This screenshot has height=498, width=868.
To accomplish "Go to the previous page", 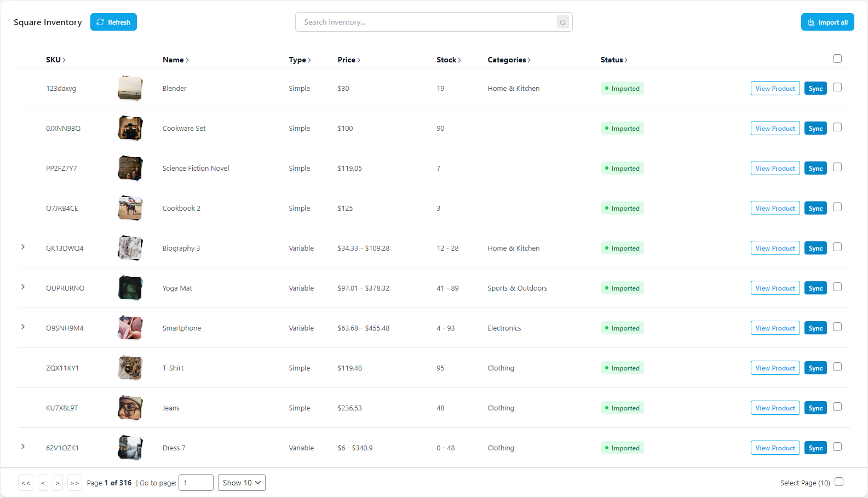I will 43,483.
